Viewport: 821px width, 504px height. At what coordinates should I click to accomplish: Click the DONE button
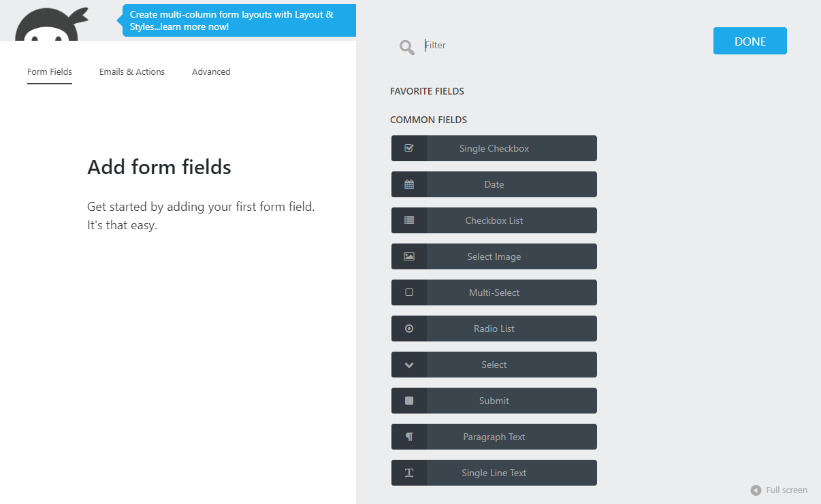pyautogui.click(x=750, y=41)
